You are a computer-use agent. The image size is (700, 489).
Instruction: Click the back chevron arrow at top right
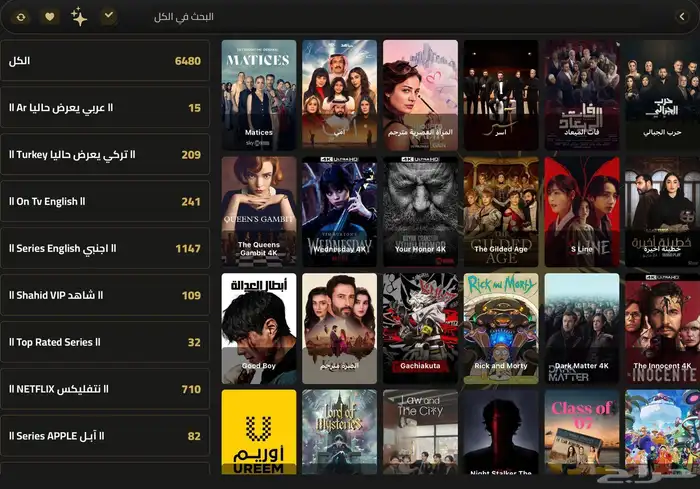pos(682,17)
